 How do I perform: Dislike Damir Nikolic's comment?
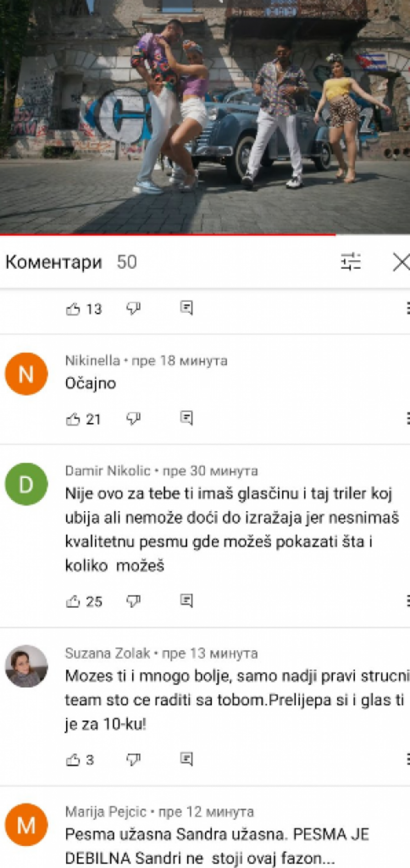tap(133, 601)
